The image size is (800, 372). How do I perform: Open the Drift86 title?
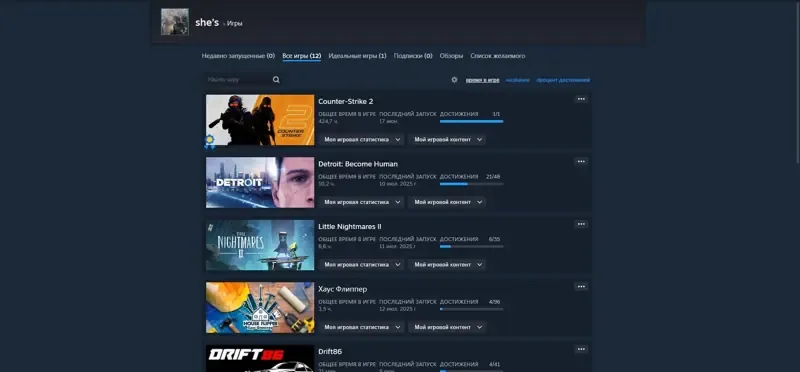[x=330, y=352]
